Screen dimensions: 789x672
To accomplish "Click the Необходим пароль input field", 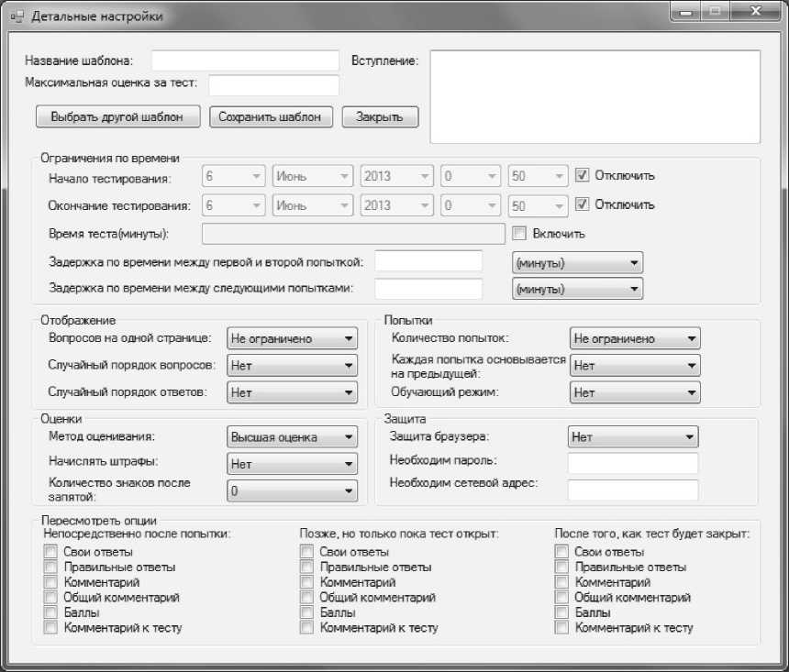I will coord(633,463).
